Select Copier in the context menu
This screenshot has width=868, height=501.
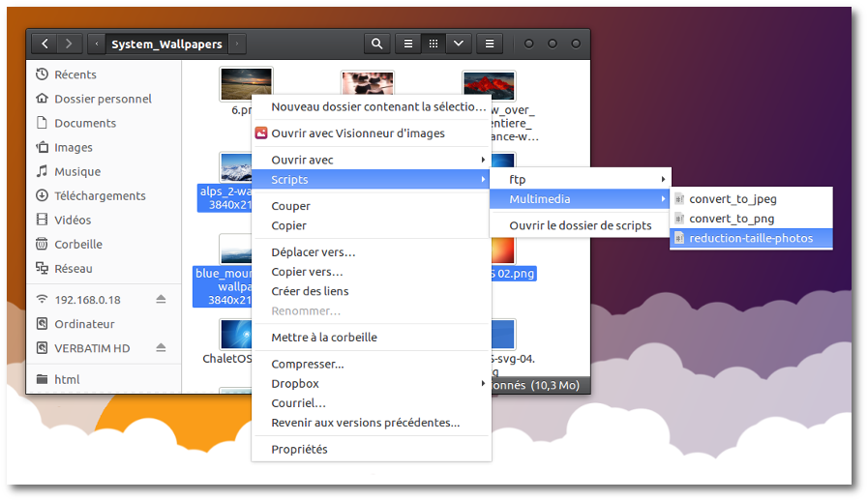[x=372, y=226]
